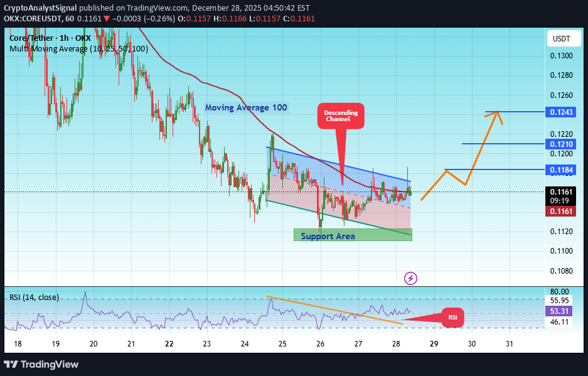Select the Moving Average 100 text label

point(246,107)
